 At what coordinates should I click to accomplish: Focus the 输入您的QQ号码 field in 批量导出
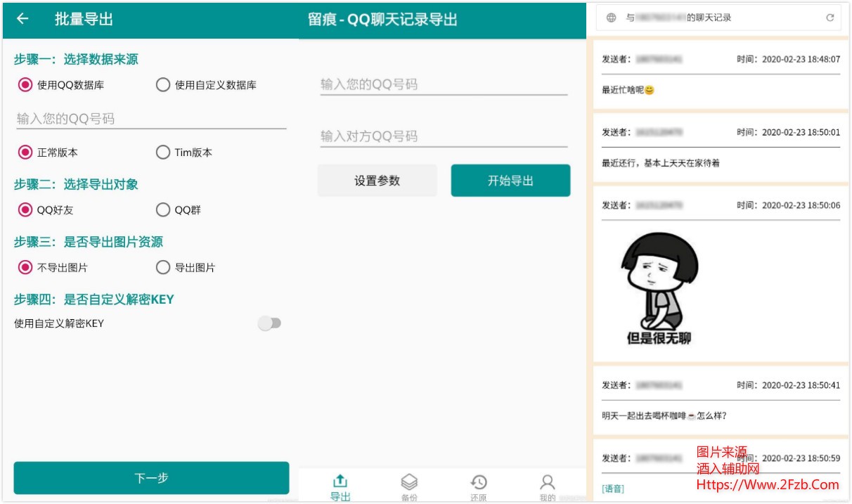point(151,119)
